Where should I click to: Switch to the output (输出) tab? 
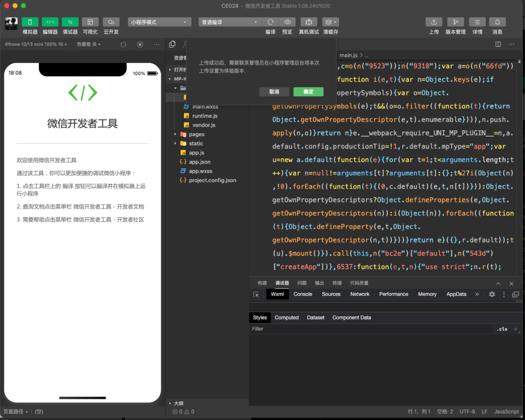click(319, 283)
